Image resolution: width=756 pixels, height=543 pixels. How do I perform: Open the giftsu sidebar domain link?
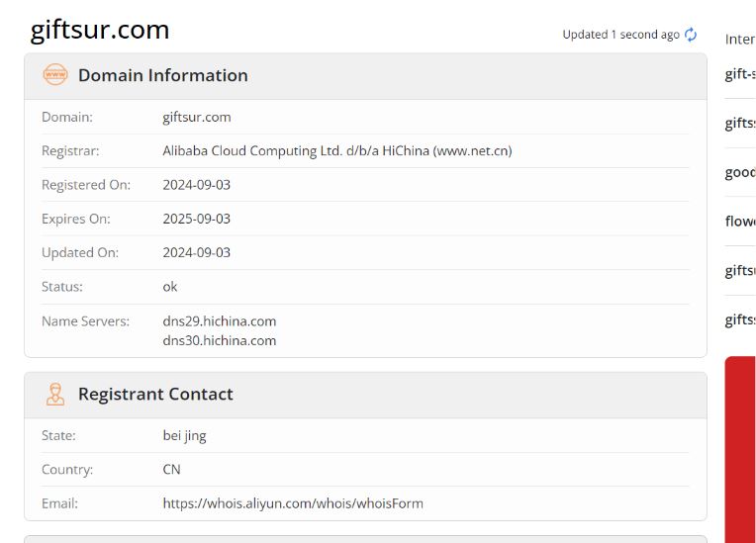point(740,270)
